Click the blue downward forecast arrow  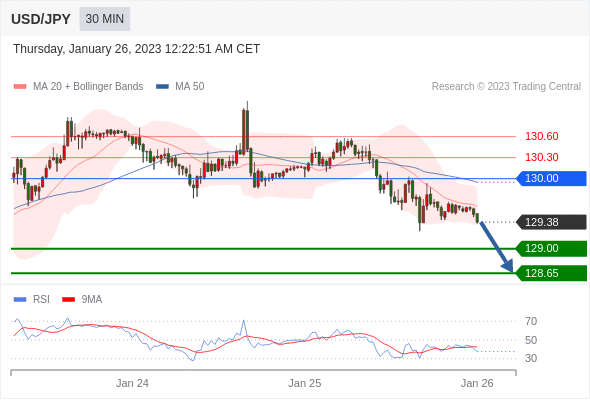point(496,247)
